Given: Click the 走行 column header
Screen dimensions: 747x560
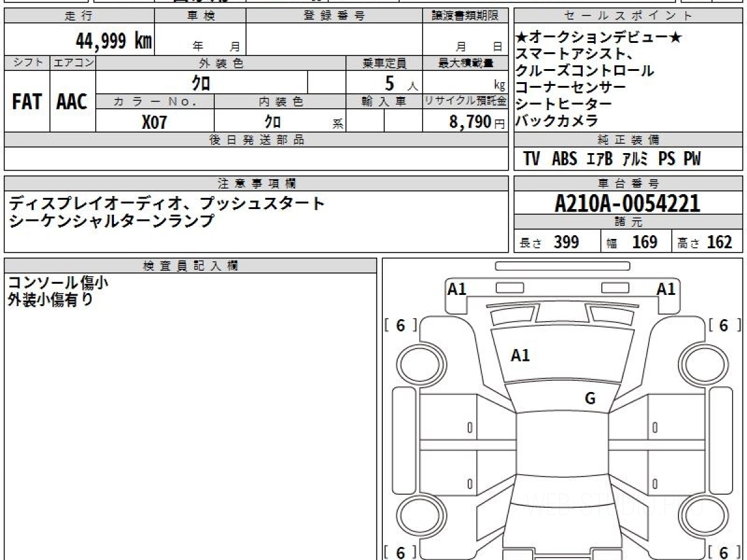Looking at the screenshot, I should 79,16.
